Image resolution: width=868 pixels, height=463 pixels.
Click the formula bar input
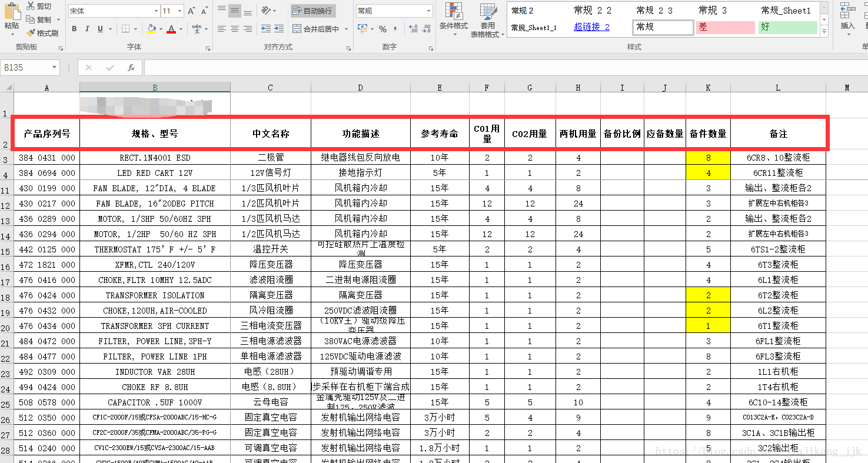click(x=505, y=68)
